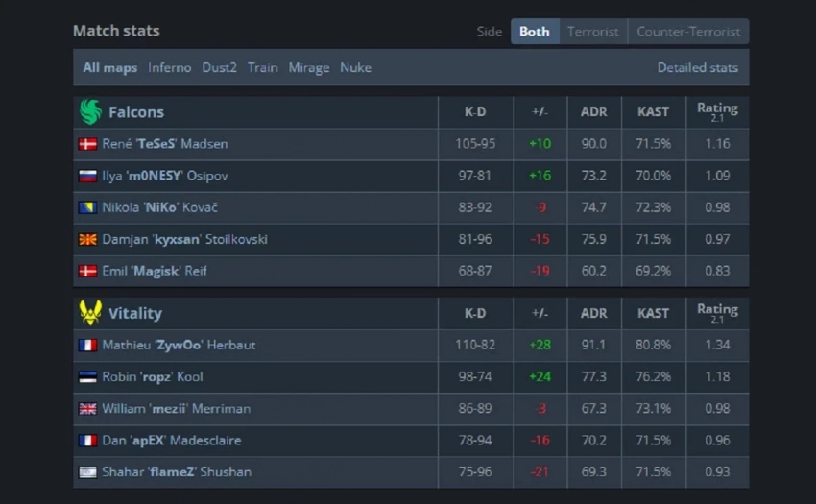This screenshot has width=816, height=504.
Task: Click the Macedonian flag beside kyxsan
Action: click(88, 239)
